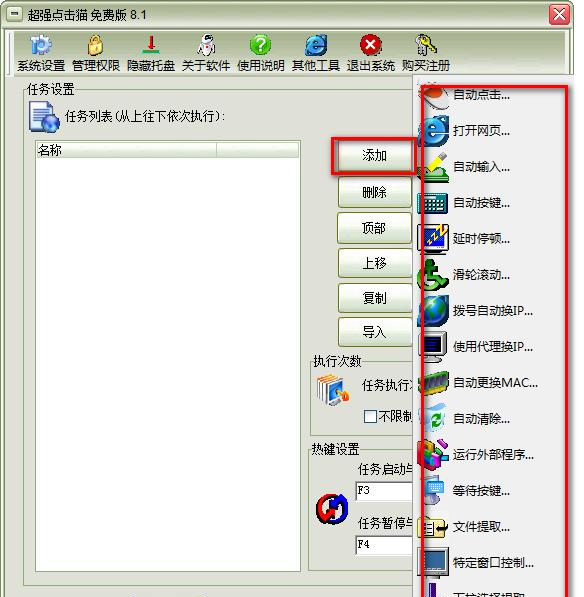Close the 超强点击猫 window
This screenshot has width=584, height=597.
click(559, 15)
